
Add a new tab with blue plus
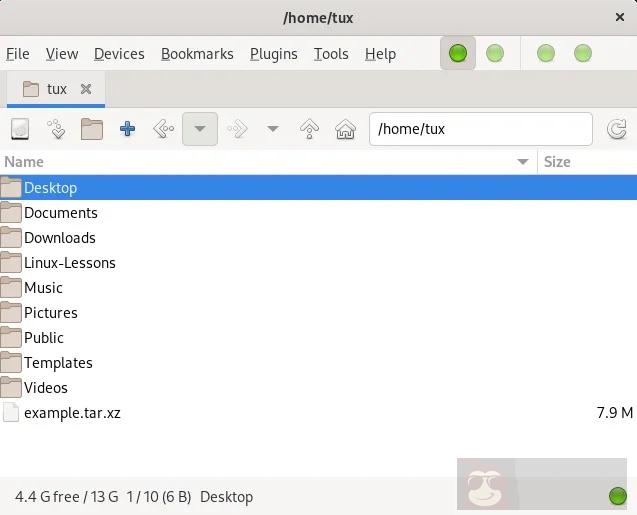click(x=128, y=129)
